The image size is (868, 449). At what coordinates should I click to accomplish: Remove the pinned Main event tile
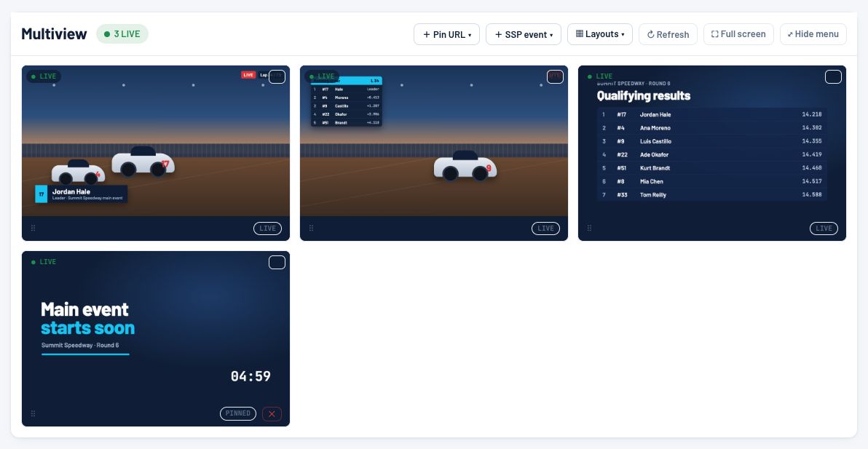[x=272, y=413]
